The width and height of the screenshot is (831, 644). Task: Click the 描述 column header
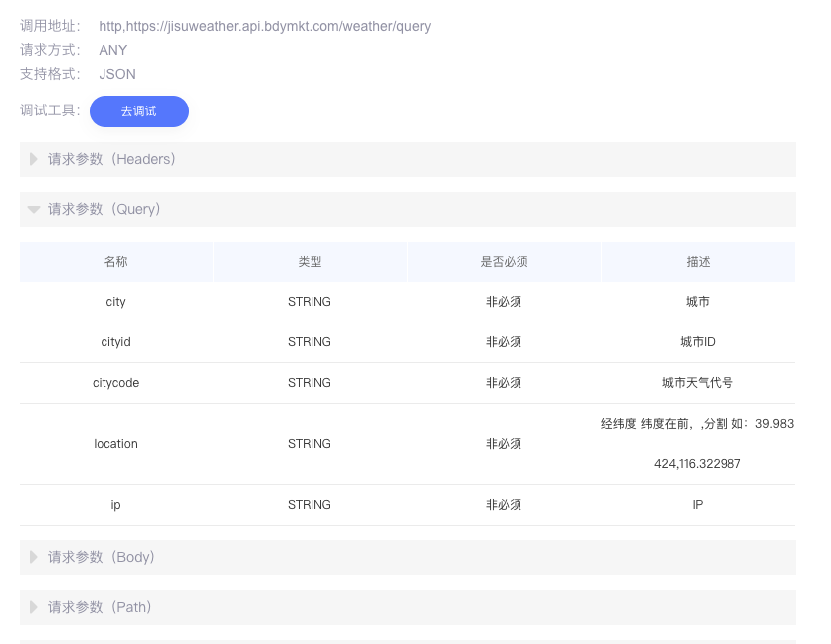697,261
